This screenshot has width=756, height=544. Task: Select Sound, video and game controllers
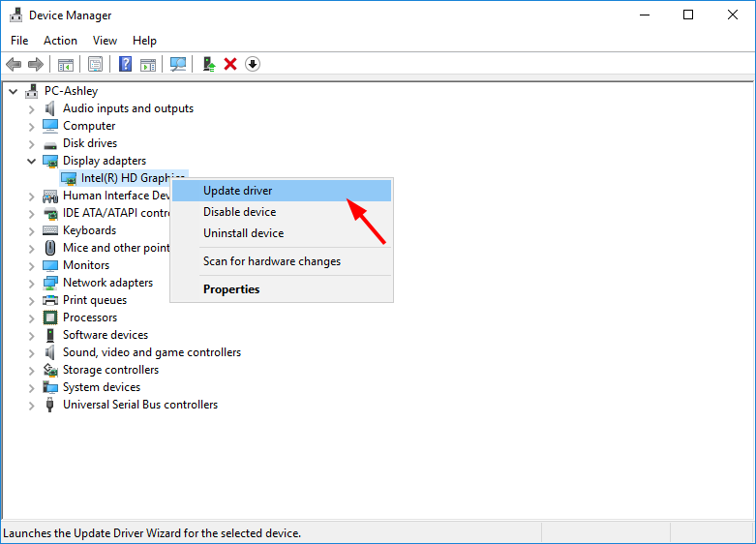pyautogui.click(x=152, y=352)
